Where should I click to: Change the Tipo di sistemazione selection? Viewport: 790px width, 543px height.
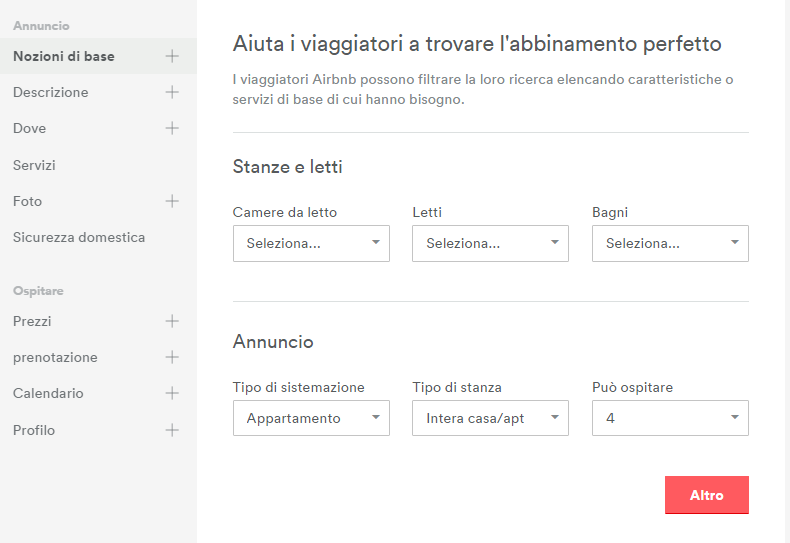click(x=311, y=418)
